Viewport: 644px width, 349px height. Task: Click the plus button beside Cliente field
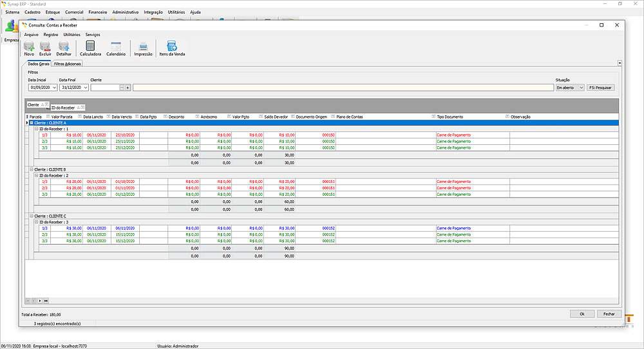point(128,88)
